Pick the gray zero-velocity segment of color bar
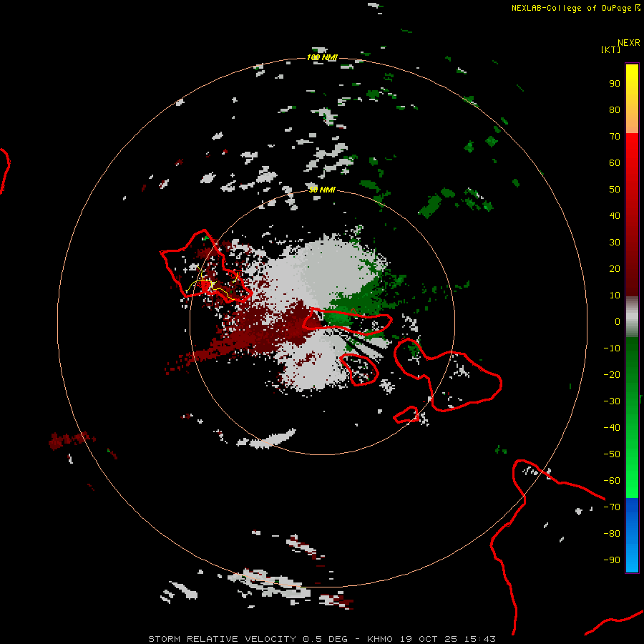644x644 pixels. click(x=632, y=317)
